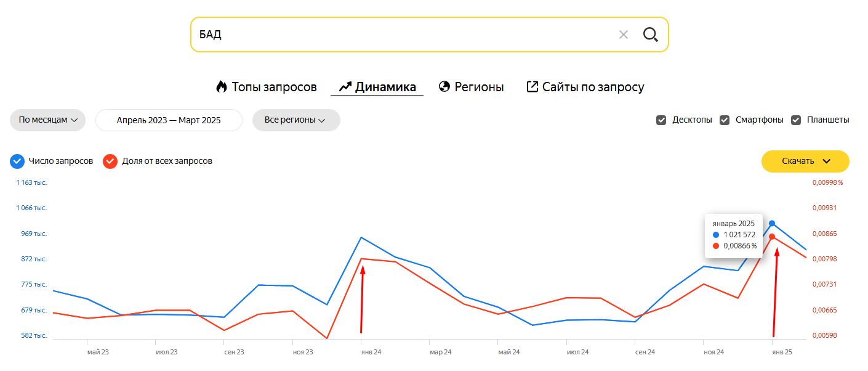Open the Скачать download dropdown
This screenshot has width=868, height=371.
tap(805, 161)
